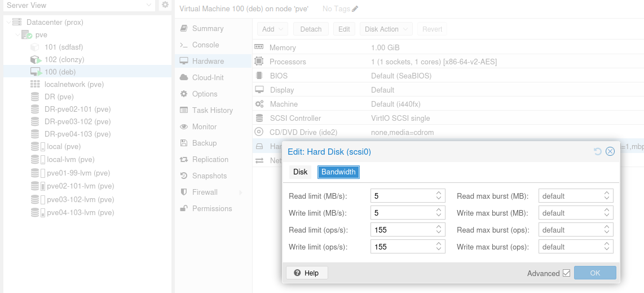The image size is (644, 293).
Task: Collapse the pve node expander
Action: tap(17, 35)
